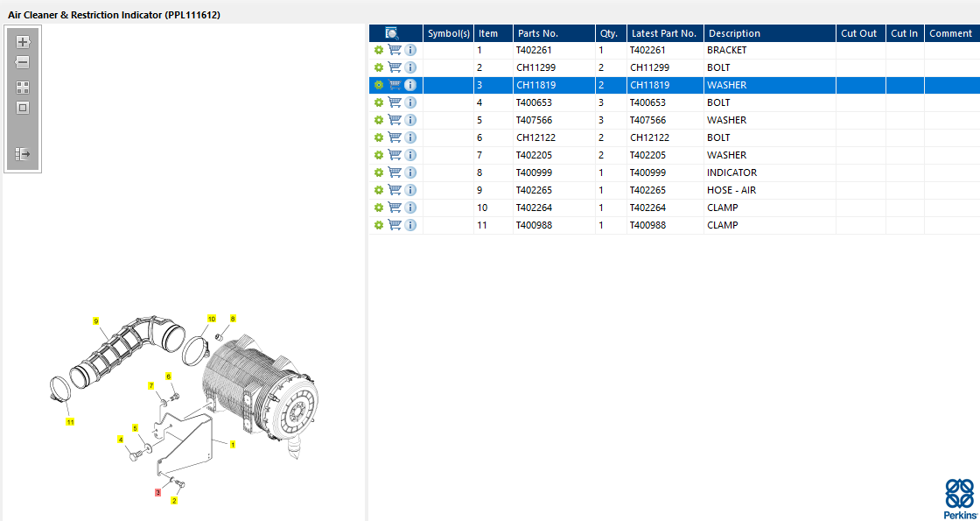Sort by the Parts No. column header
Screen dimensions: 980x521
[x=537, y=33]
